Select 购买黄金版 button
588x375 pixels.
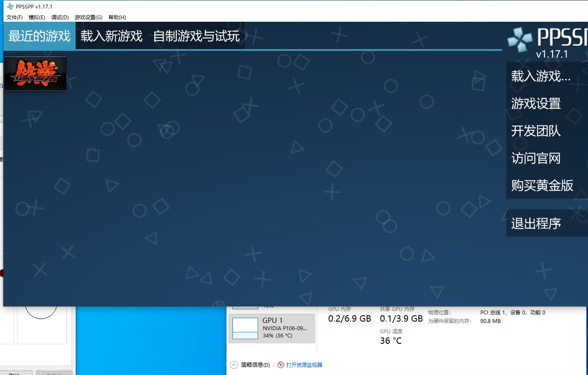pyautogui.click(x=547, y=185)
